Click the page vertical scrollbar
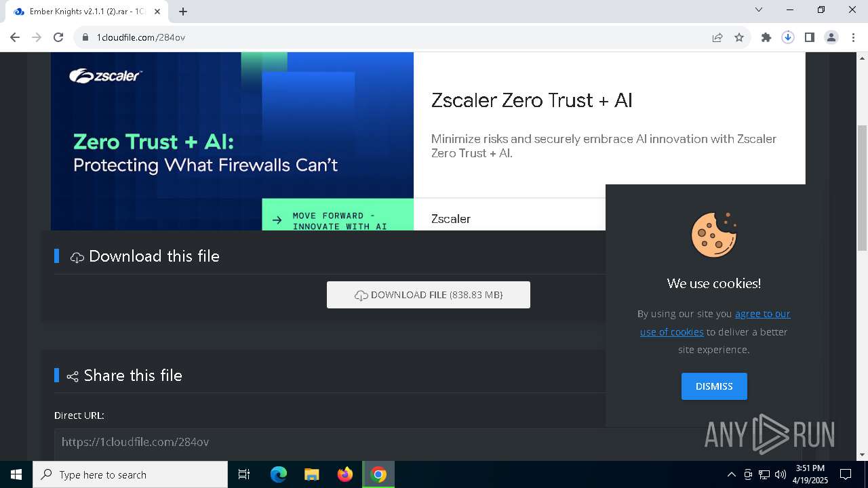Viewport: 868px width, 488px height. tap(862, 188)
